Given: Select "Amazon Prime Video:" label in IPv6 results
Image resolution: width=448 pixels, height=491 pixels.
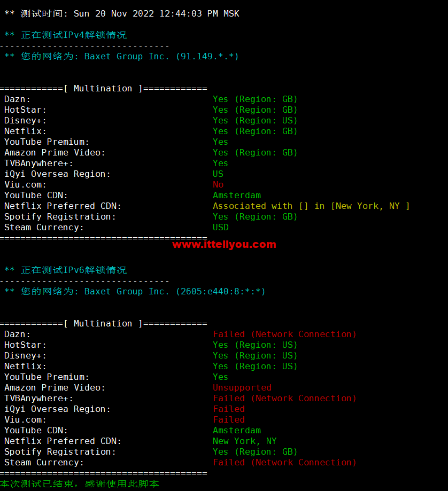Looking at the screenshot, I should click(x=55, y=388).
